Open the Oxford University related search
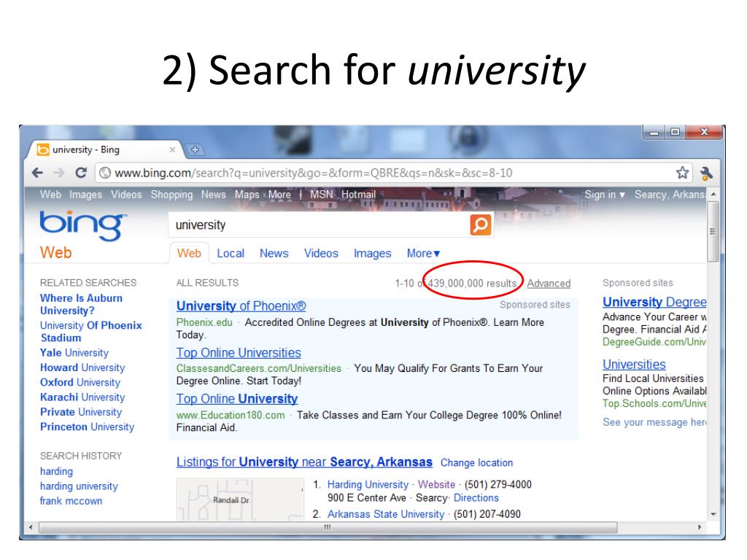747x560 pixels. (80, 382)
